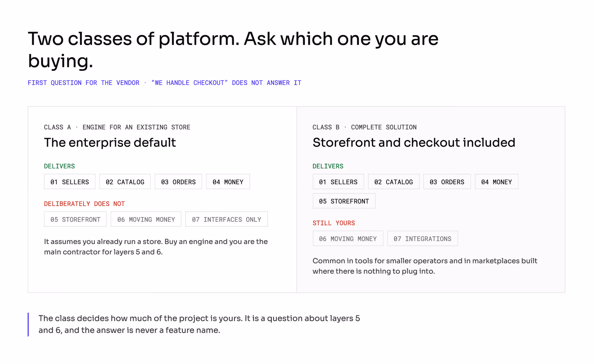Click the '03 ORDERS' chip in Class B
Image resolution: width=593 pixels, height=364 pixels.
point(447,182)
